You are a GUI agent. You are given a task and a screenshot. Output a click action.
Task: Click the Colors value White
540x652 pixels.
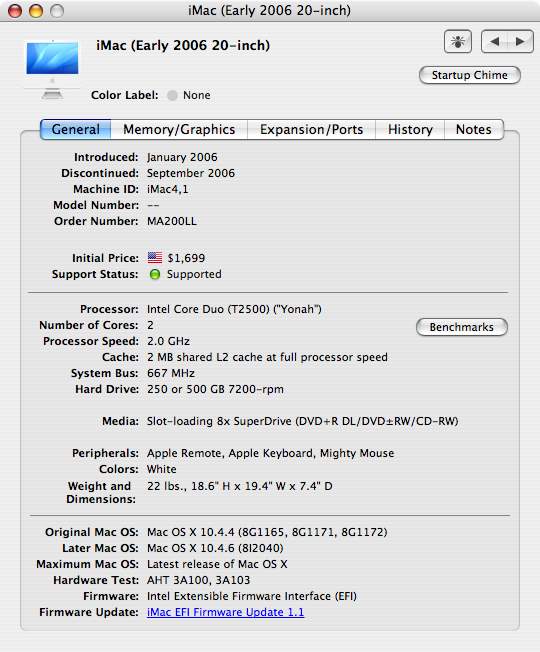pos(162,469)
